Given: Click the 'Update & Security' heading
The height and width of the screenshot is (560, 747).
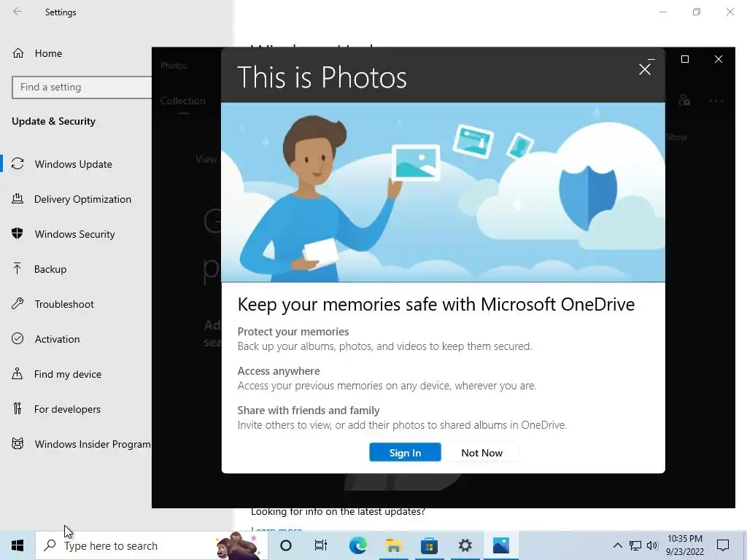Looking at the screenshot, I should [53, 122].
